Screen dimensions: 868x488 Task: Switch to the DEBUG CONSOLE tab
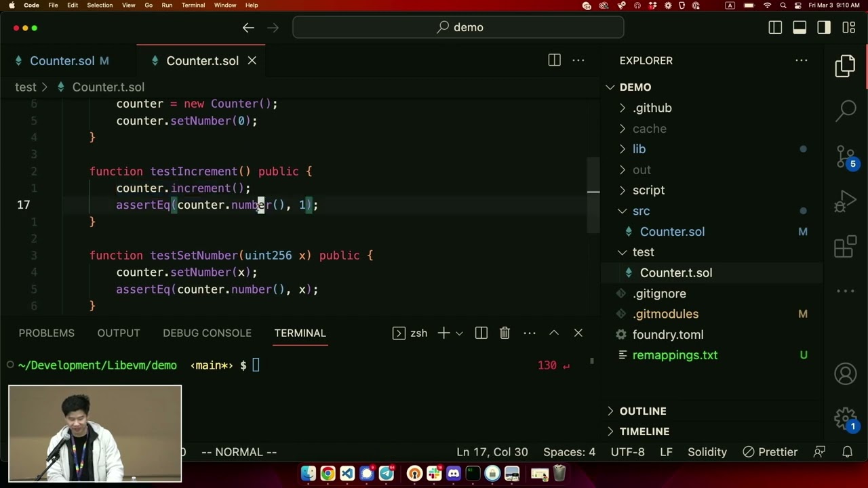tap(207, 333)
